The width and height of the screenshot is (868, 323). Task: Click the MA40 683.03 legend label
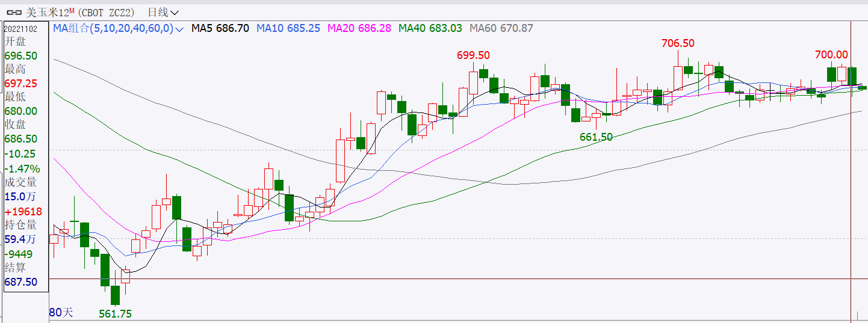coord(430,28)
